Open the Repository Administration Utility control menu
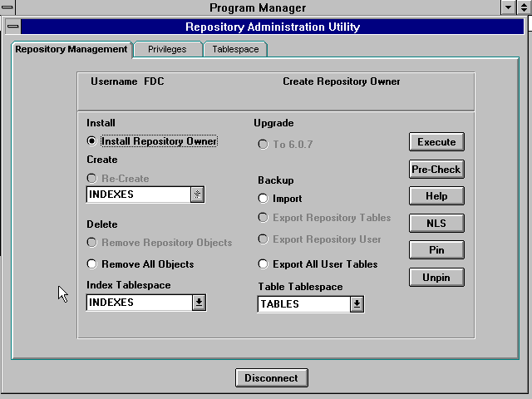 pos(12,27)
